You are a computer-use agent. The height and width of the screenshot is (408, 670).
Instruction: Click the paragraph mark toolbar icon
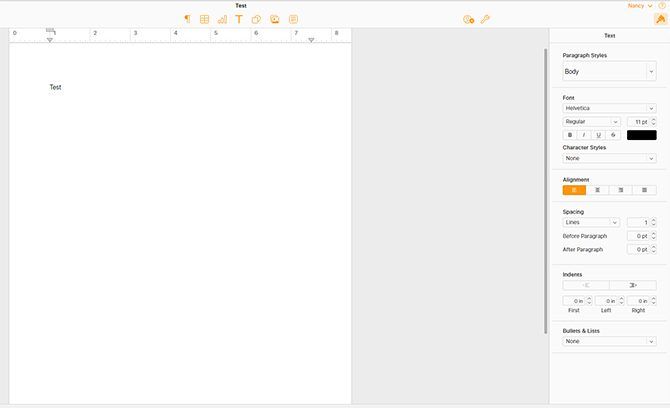[x=187, y=19]
